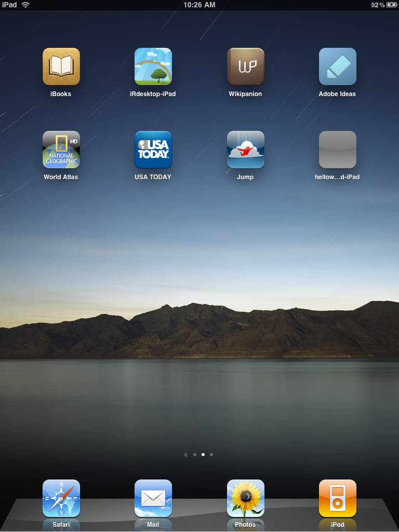Open iPod from the dock

click(x=338, y=498)
